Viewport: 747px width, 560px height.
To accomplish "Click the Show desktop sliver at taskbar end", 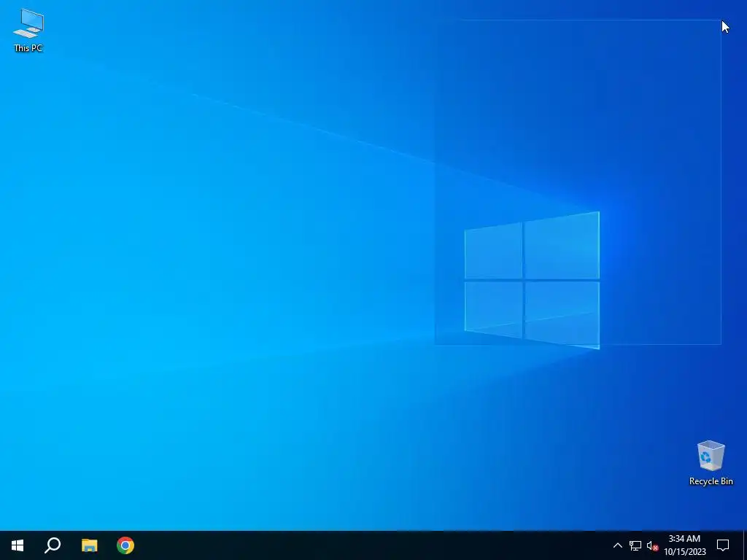I will (745, 545).
